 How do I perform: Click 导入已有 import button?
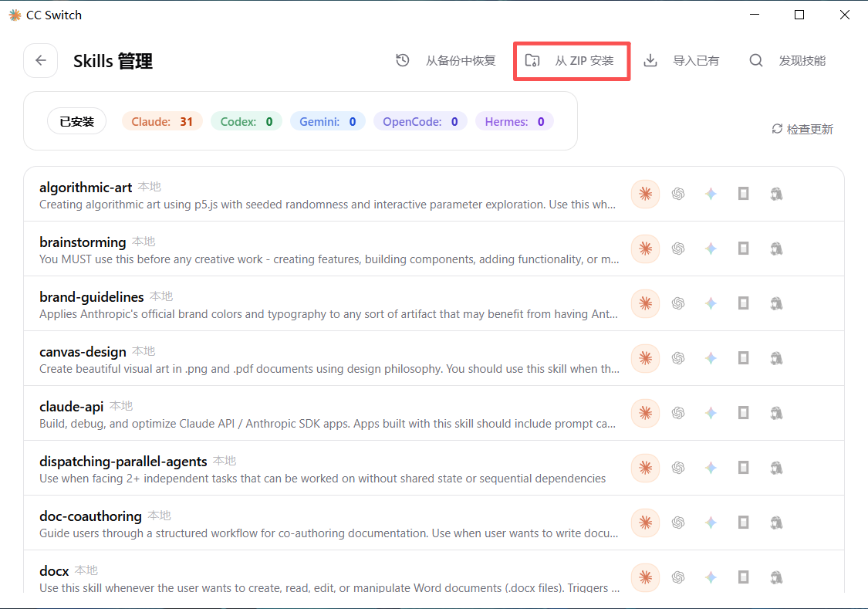tap(682, 60)
